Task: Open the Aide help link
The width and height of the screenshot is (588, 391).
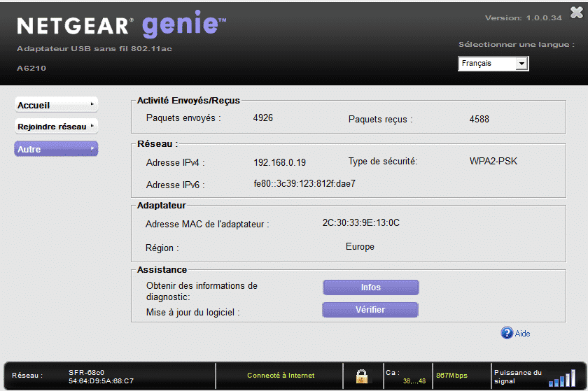Action: click(x=522, y=333)
